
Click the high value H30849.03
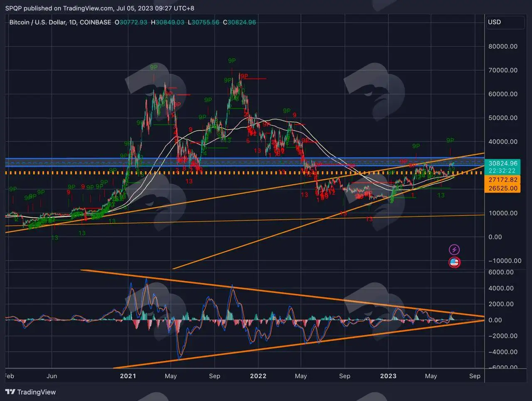pos(167,22)
